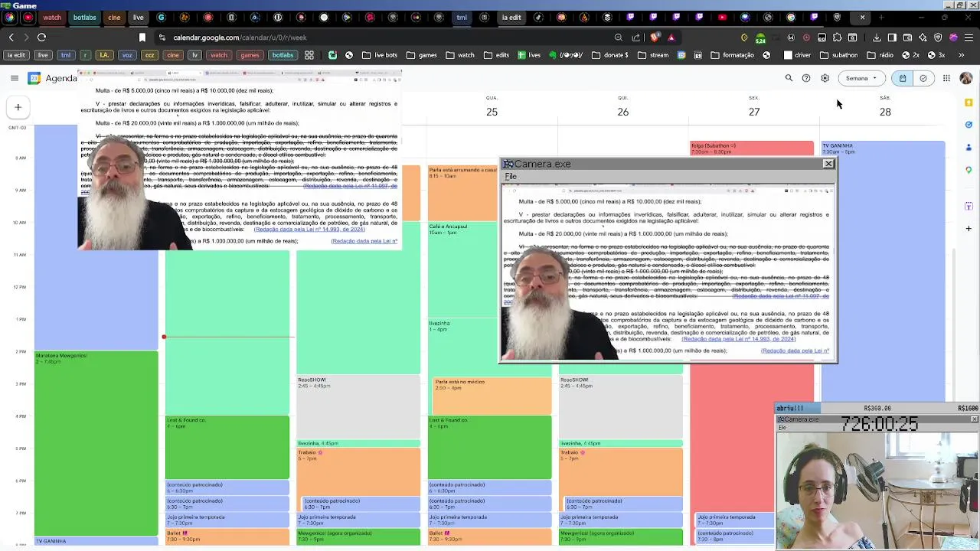This screenshot has height=551, width=980.
Task: Expand the Semana view dropdown
Action: tap(861, 78)
